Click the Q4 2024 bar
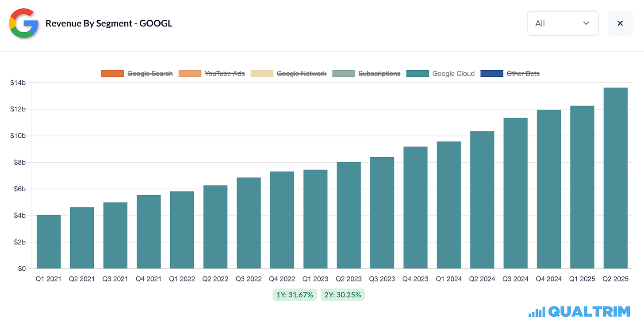The width and height of the screenshot is (644, 322). click(x=549, y=189)
